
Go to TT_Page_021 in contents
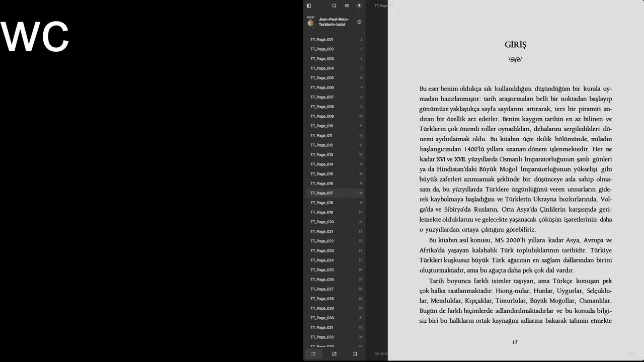[x=335, y=231]
